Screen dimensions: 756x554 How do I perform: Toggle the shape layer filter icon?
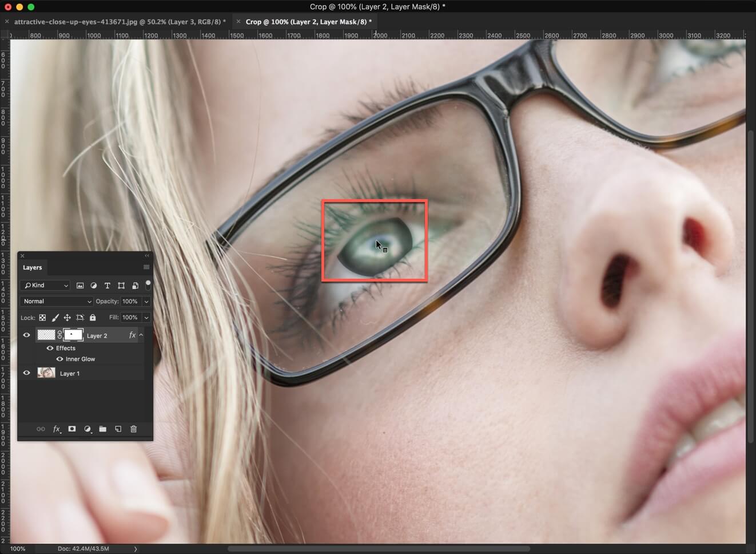(121, 286)
